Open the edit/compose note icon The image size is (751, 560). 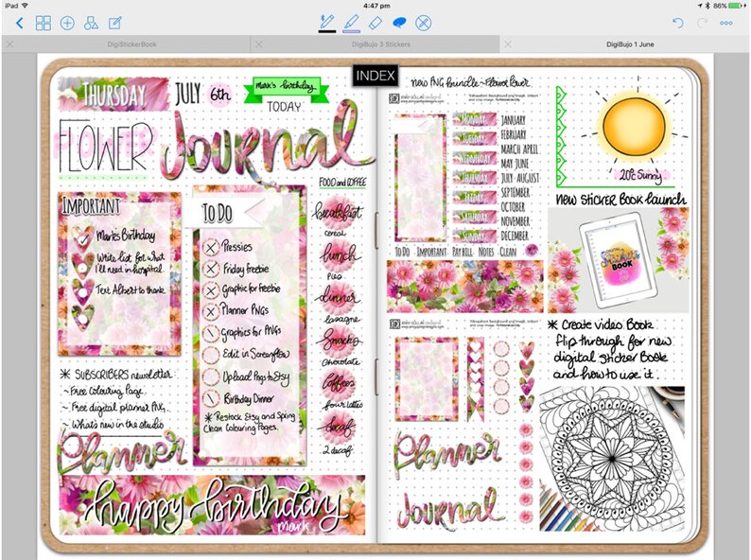point(115,23)
